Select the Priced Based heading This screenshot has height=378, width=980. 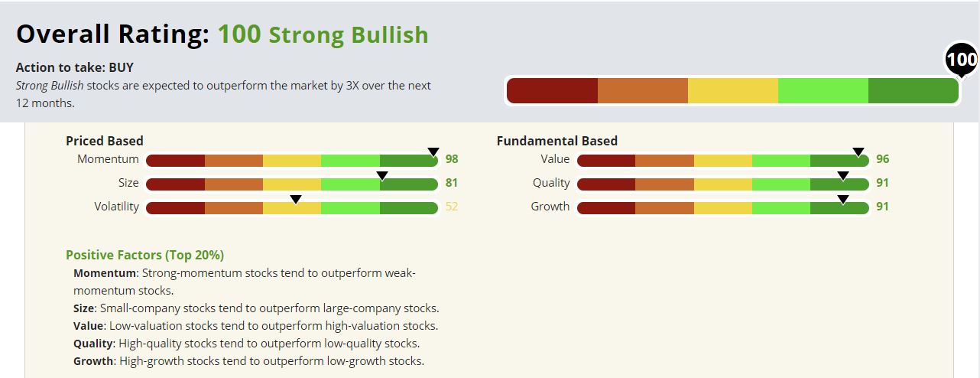tap(105, 141)
